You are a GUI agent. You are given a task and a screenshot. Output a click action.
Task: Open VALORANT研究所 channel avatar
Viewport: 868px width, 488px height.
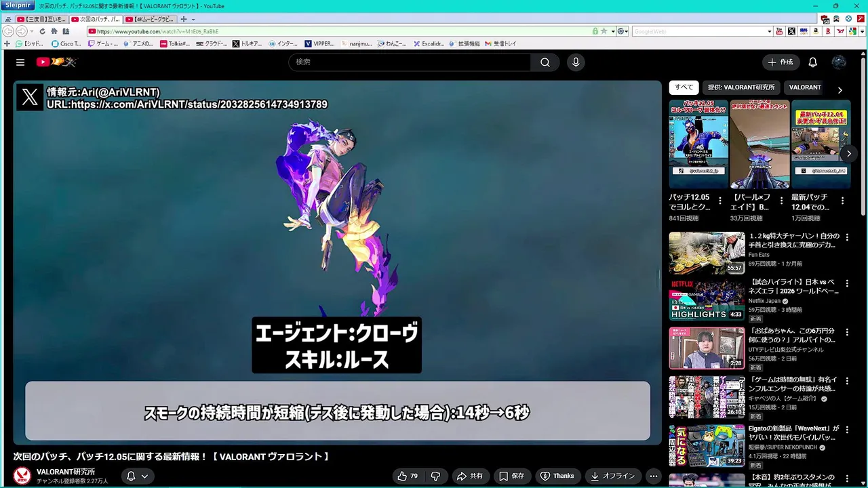coord(22,476)
